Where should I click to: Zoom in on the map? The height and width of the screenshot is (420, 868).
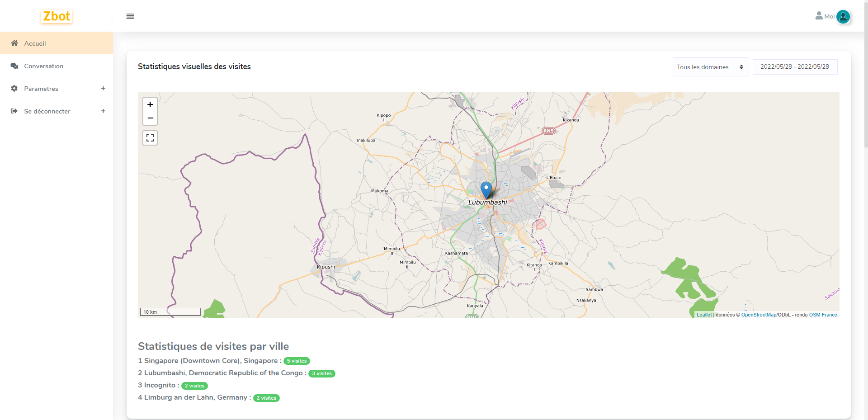pyautogui.click(x=150, y=104)
